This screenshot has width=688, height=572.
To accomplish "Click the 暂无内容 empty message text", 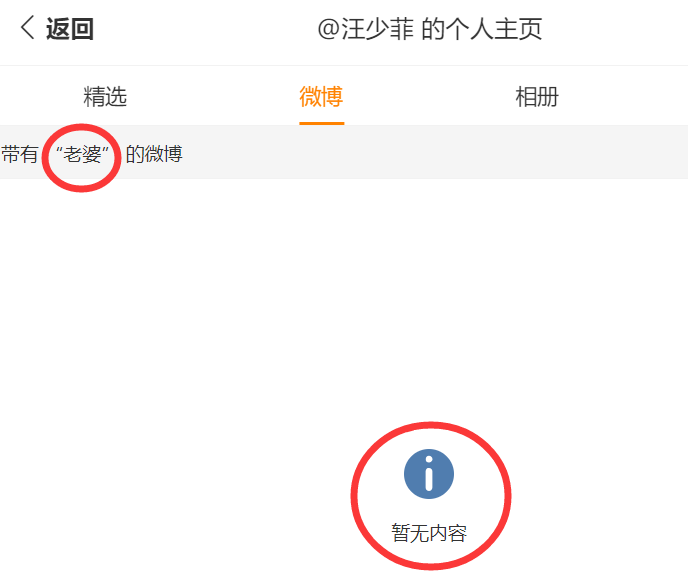I will coord(429,533).
